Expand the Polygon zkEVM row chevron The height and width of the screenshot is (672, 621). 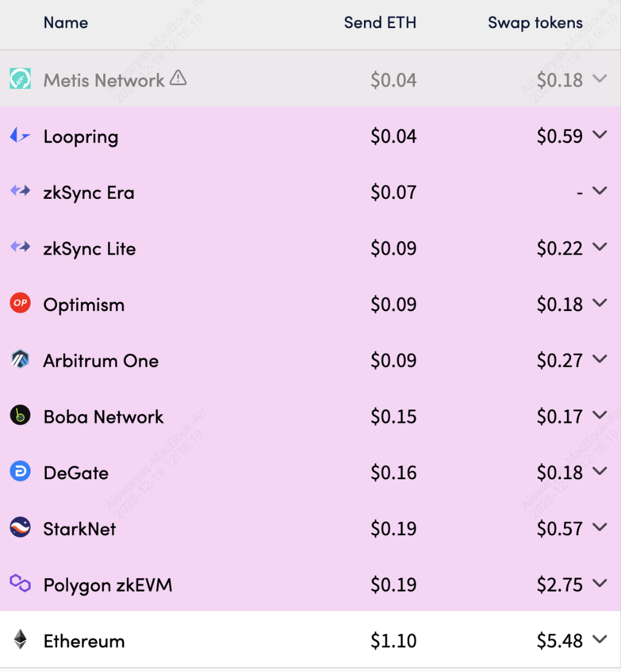click(x=600, y=583)
